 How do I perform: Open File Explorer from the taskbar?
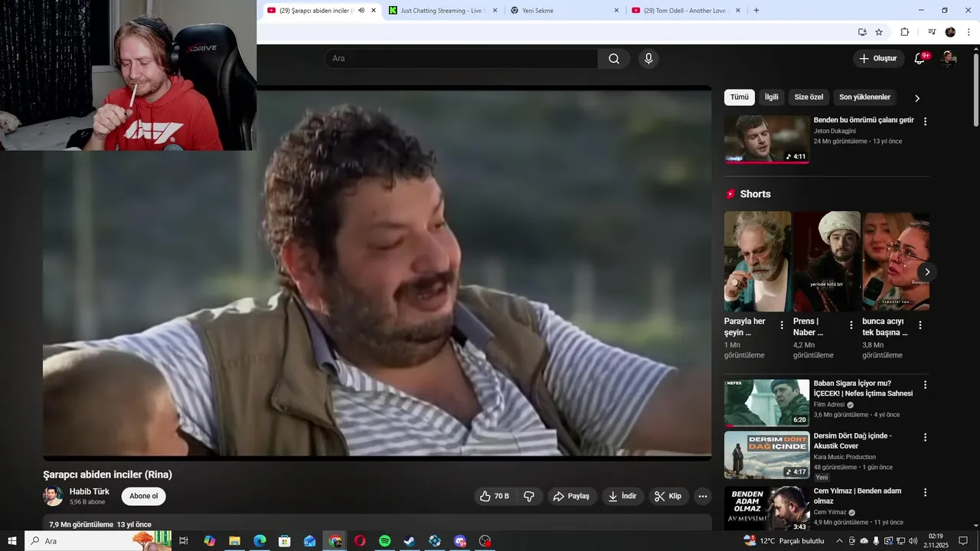(234, 541)
